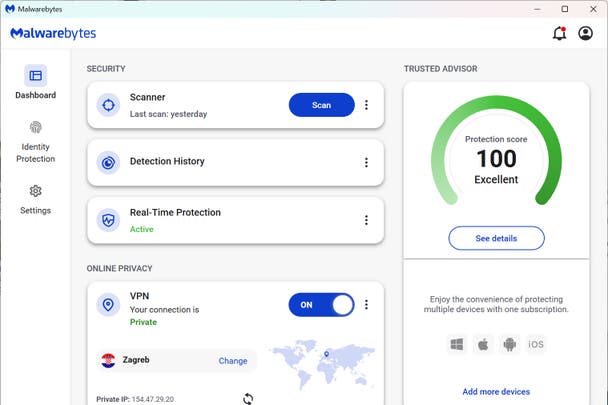Maximize the Malwarebytes window
The image size is (608, 405).
tap(565, 9)
